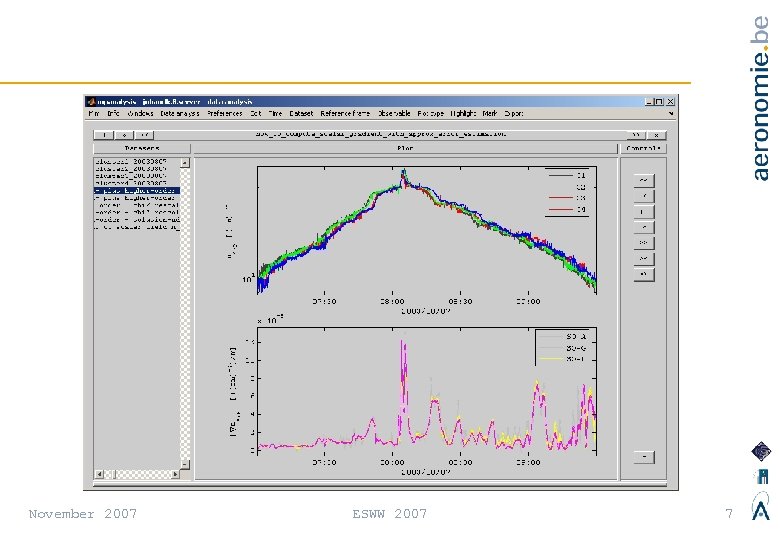Viewport: 780px width, 540px height.
Task: Expand the Reference frame menu
Action: coord(347,114)
